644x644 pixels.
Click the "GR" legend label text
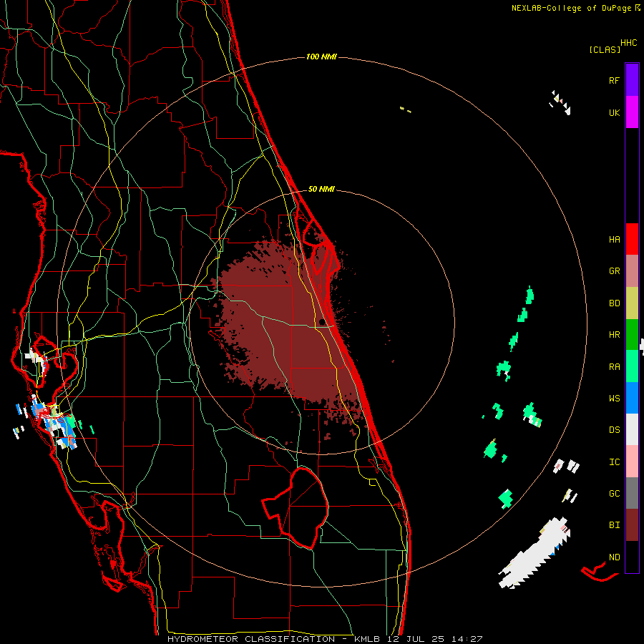pos(614,271)
